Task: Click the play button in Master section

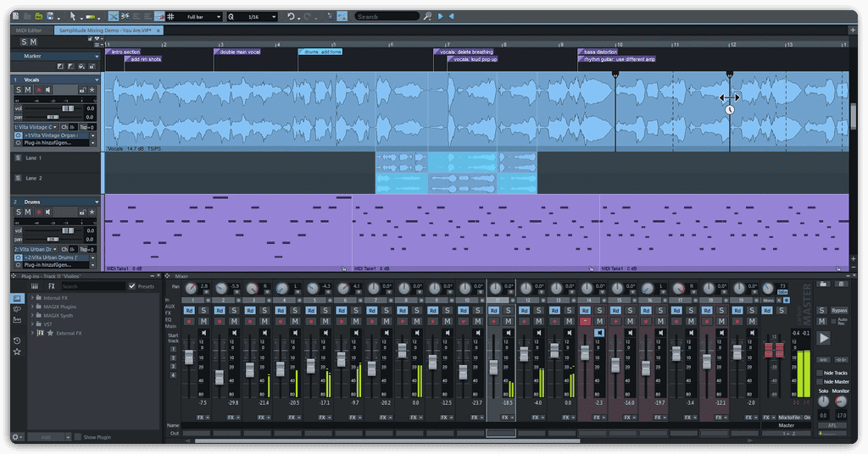Action: (x=824, y=339)
